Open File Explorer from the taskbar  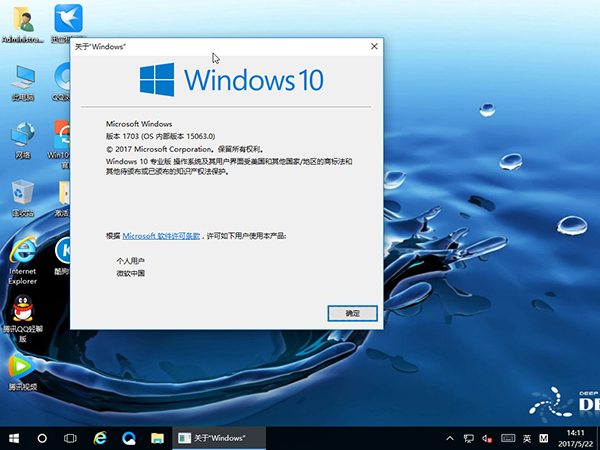(157, 438)
